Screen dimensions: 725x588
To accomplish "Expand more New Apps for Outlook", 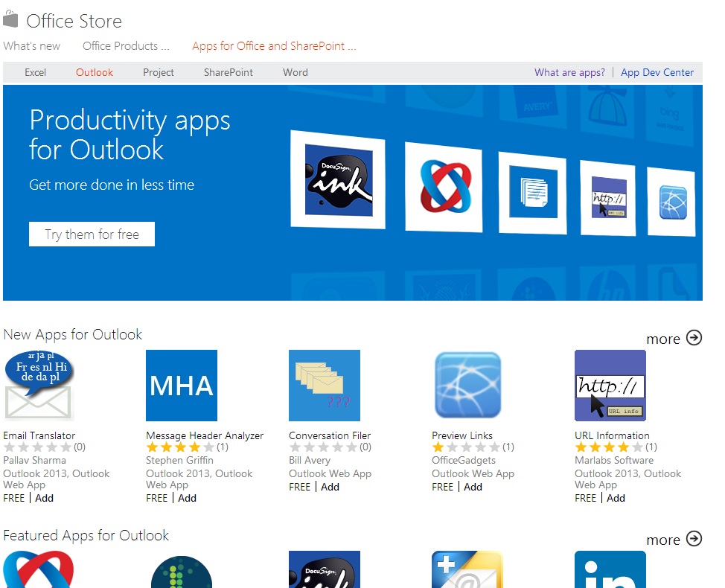I will coord(674,339).
